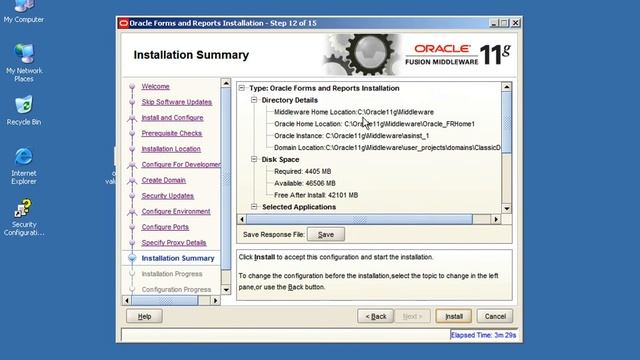
Task: Collapse the Selected Applications node
Action: point(254,207)
